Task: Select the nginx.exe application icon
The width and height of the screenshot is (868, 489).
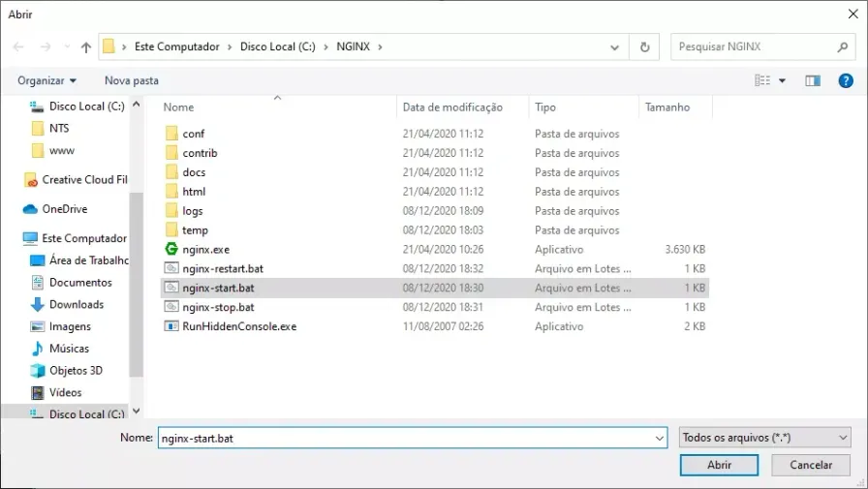Action: click(x=171, y=249)
